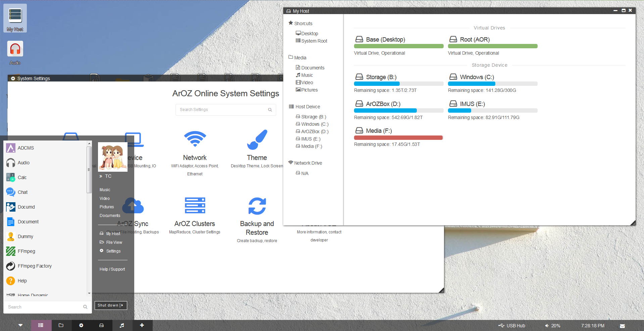
Task: Open ArOZ Clusters settings
Action: [x=195, y=215]
